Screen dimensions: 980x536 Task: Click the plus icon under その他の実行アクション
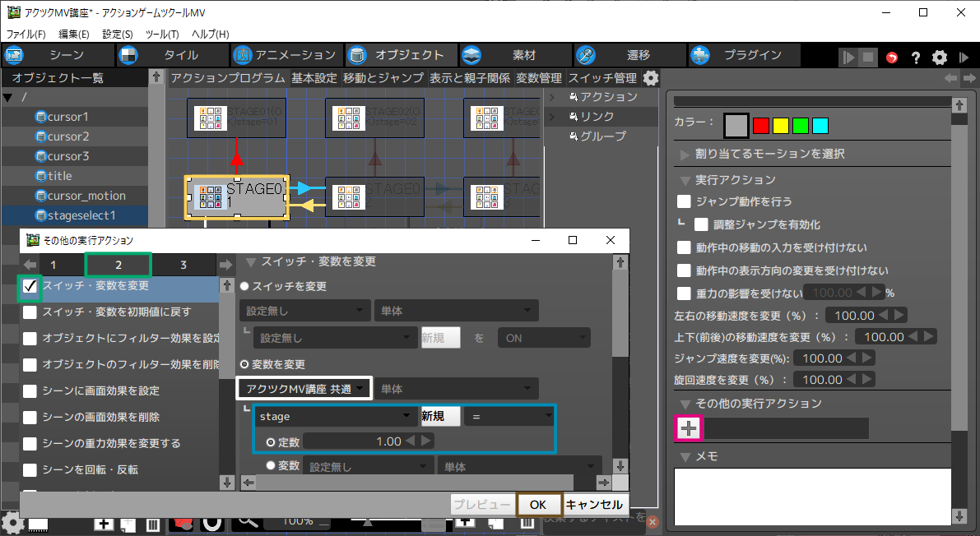click(x=689, y=428)
